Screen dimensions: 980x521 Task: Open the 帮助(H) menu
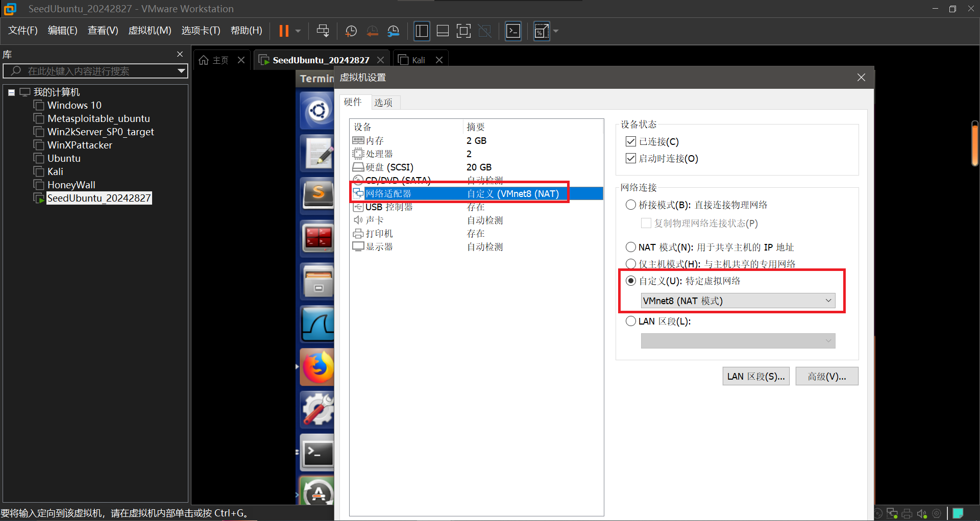point(247,31)
